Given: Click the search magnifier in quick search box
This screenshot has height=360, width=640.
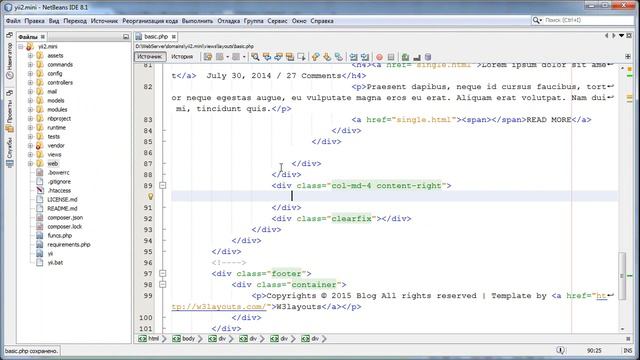Looking at the screenshot, I should click(536, 20).
